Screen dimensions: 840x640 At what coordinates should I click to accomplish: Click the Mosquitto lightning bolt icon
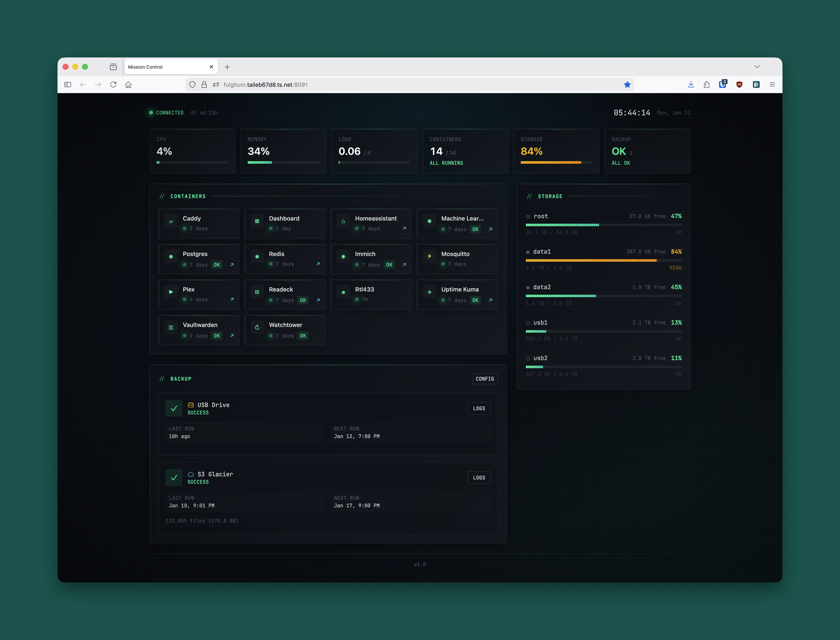(429, 256)
